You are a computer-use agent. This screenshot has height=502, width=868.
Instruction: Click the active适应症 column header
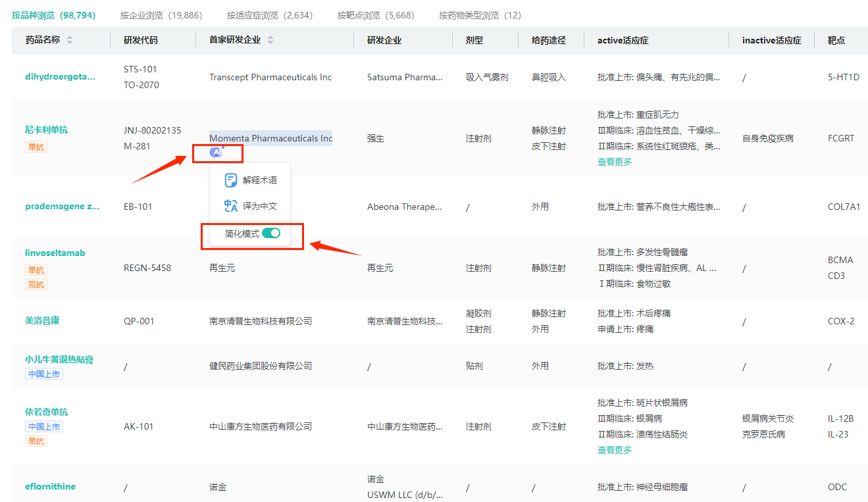[623, 40]
